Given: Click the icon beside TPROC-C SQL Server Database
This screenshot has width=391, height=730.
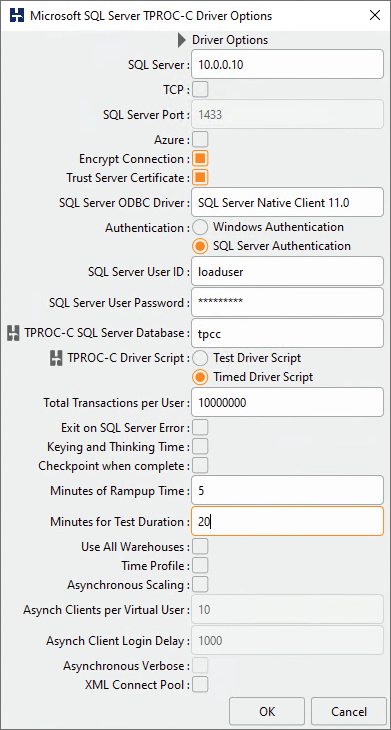Looking at the screenshot, I should click(x=13, y=333).
